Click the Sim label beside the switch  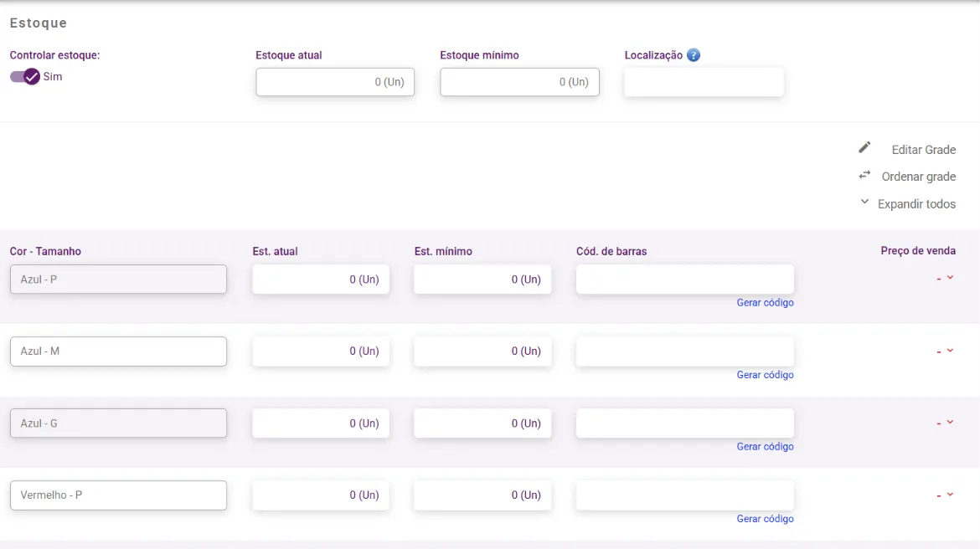coord(53,77)
